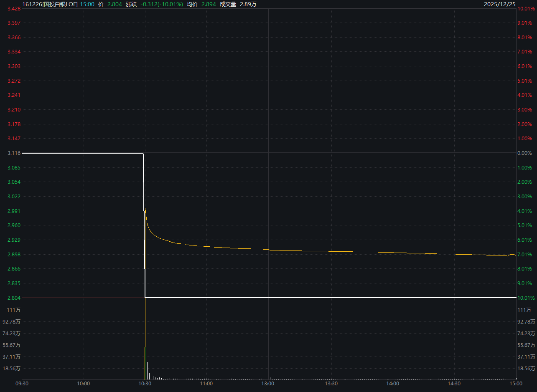The width and height of the screenshot is (537, 392).
Task: Click the red 5.01% label on right axis
Action: (524, 81)
